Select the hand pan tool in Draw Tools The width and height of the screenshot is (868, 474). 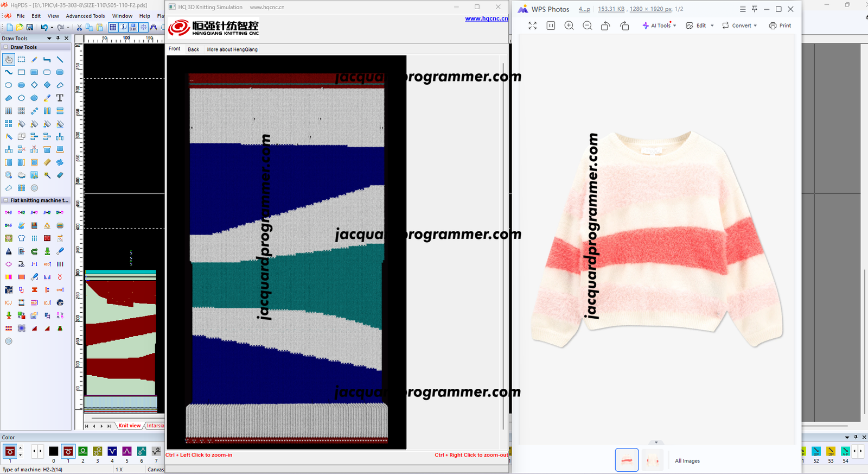click(x=9, y=59)
